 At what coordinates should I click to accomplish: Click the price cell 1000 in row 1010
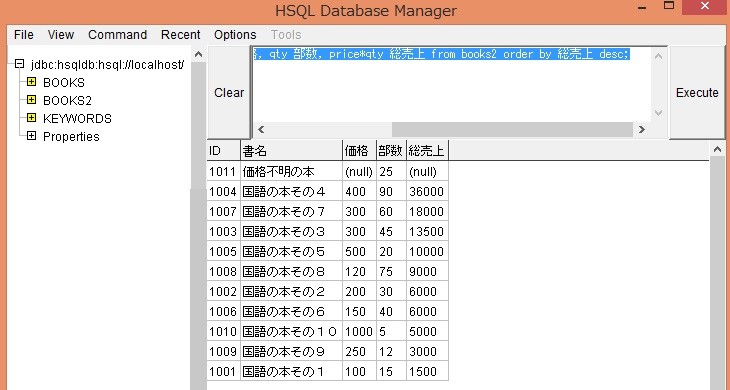click(359, 332)
